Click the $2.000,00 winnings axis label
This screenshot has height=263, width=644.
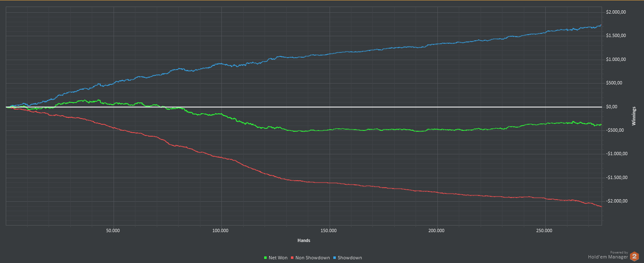click(x=616, y=12)
